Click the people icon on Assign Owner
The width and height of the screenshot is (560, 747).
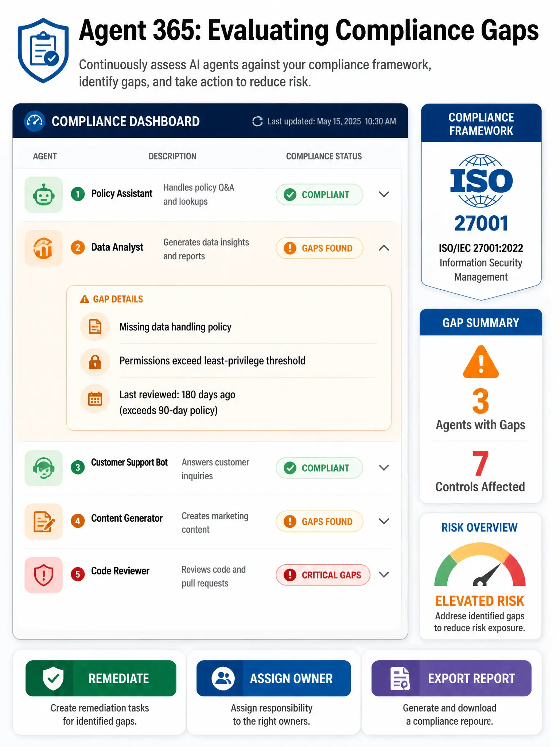tap(223, 678)
